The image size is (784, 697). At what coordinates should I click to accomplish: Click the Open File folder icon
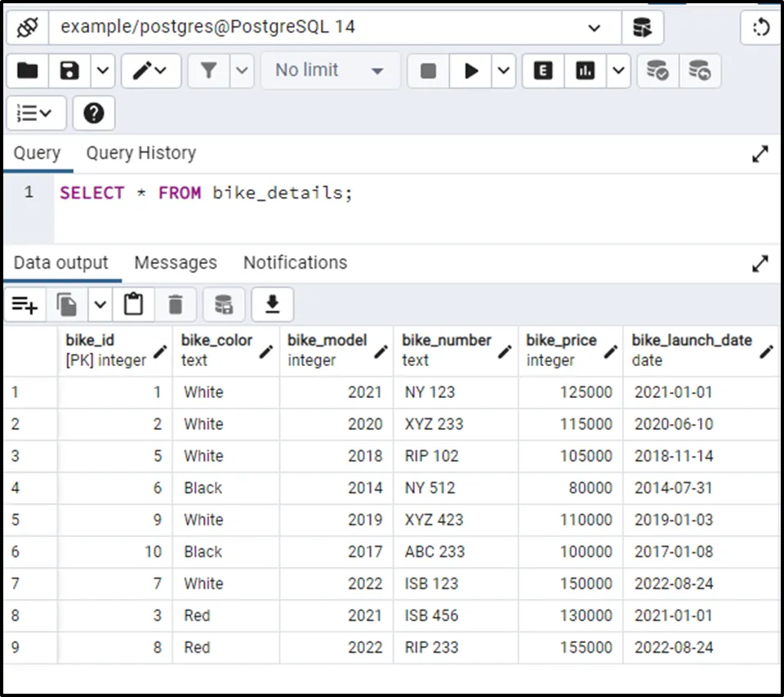[28, 71]
